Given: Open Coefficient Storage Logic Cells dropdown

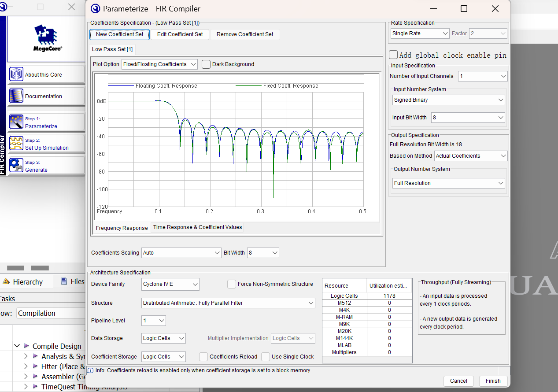Looking at the screenshot, I should 164,357.
